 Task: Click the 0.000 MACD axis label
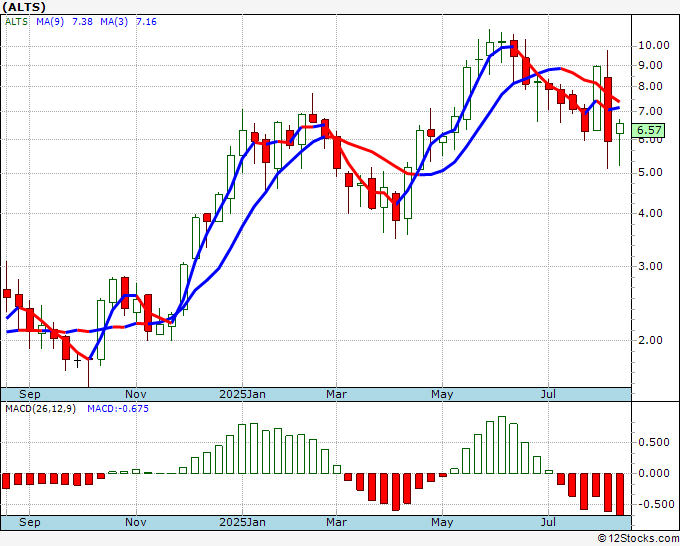[656, 473]
